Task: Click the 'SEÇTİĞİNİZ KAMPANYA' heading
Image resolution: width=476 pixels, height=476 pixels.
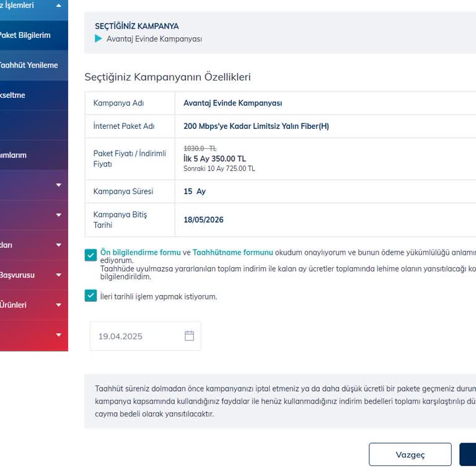Action: pyautogui.click(x=137, y=26)
